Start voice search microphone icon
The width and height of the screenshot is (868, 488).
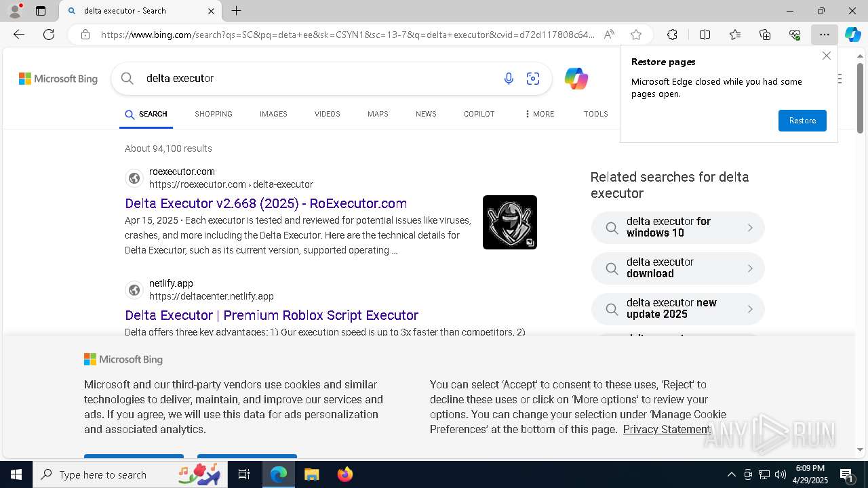(x=509, y=79)
